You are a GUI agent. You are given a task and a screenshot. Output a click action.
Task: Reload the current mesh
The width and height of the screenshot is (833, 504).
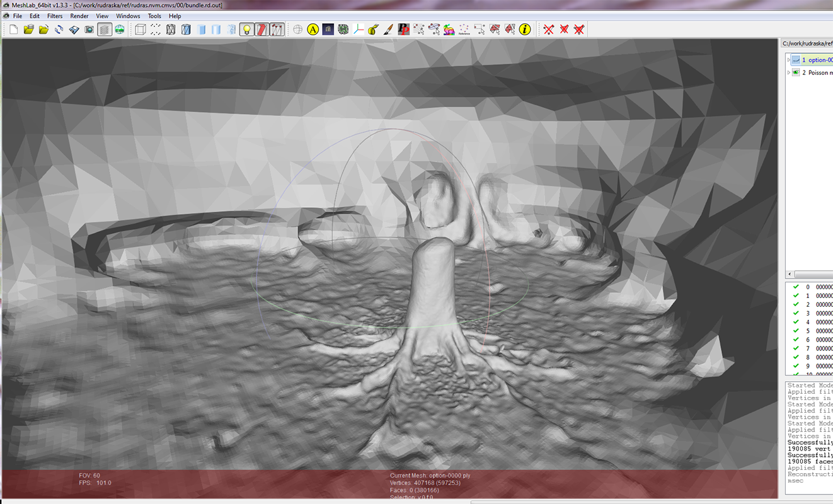[59, 30]
